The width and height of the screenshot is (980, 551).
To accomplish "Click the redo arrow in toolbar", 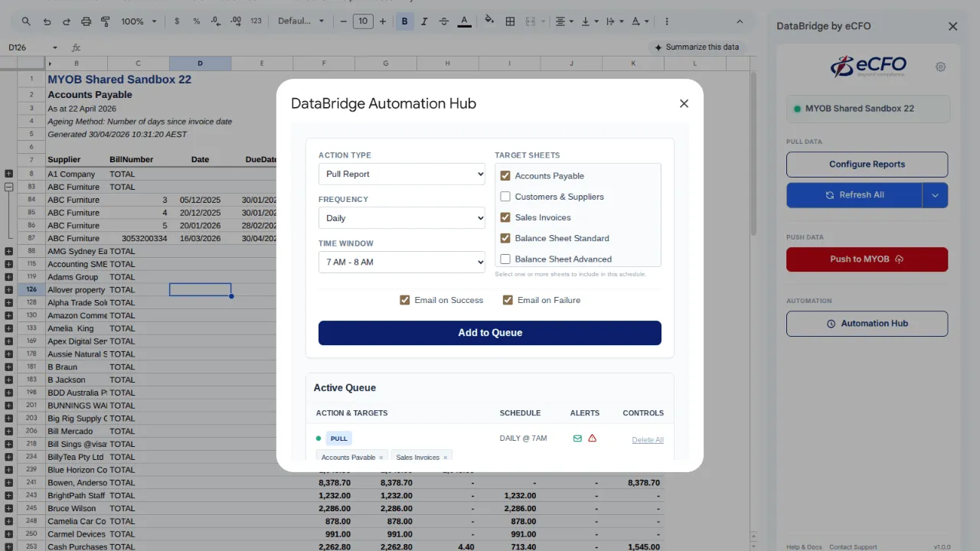I will (67, 21).
